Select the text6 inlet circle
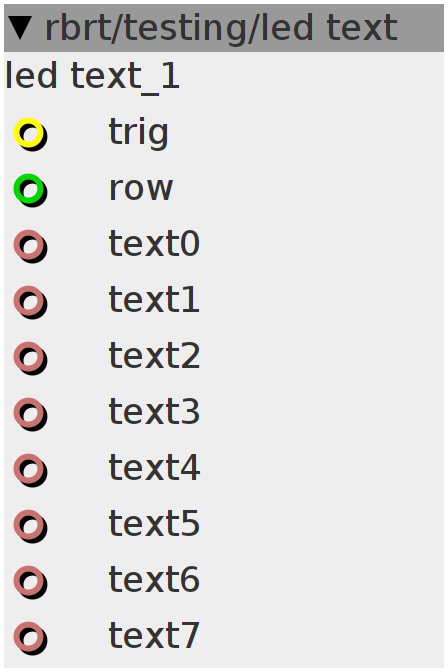The width and height of the screenshot is (448, 672). (x=30, y=582)
